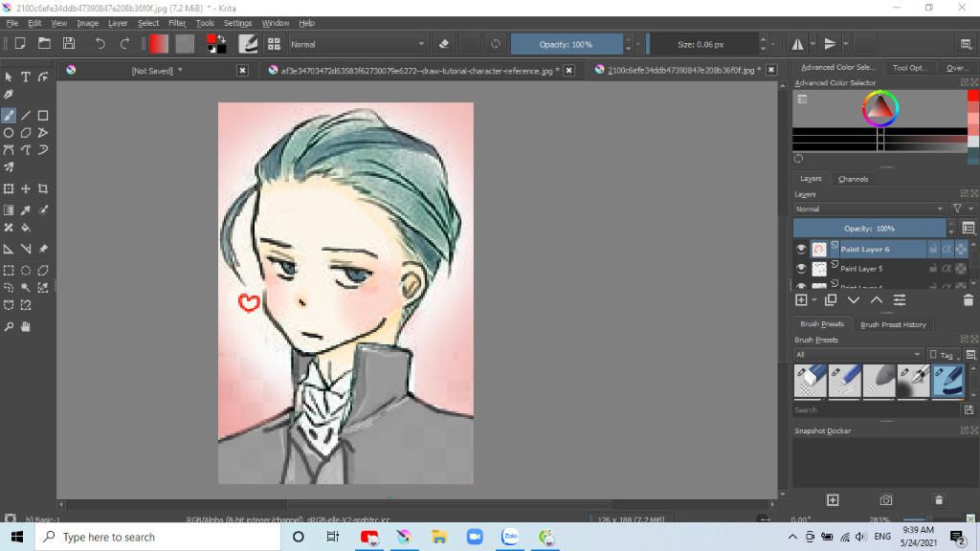The height and width of the screenshot is (551, 980).
Task: Delete the selected layer
Action: [968, 300]
